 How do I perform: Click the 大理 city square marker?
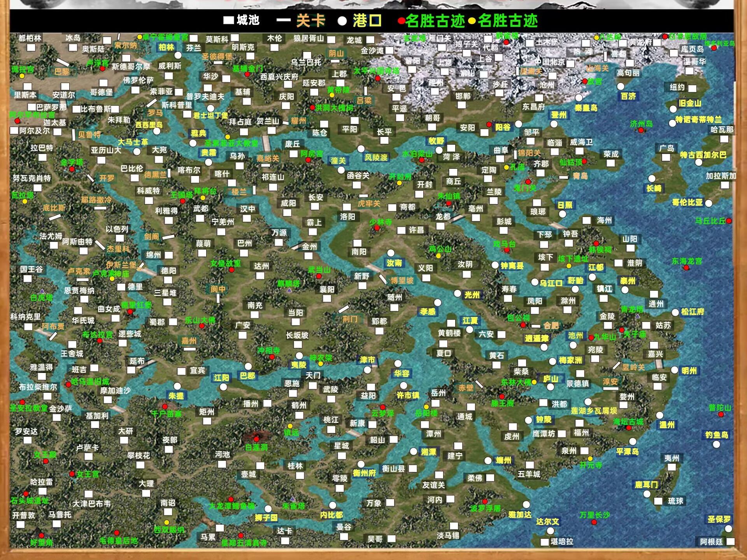pyautogui.click(x=146, y=493)
